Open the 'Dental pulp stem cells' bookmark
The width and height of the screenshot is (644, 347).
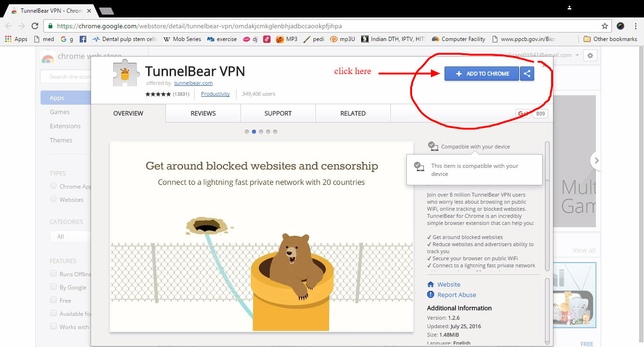(125, 39)
